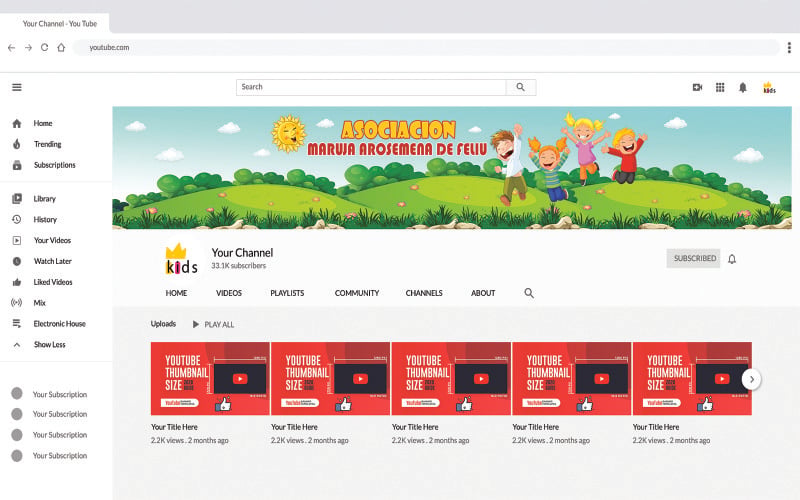Click Your Title Here under the fifth video
This screenshot has width=800, height=500.
656,427
